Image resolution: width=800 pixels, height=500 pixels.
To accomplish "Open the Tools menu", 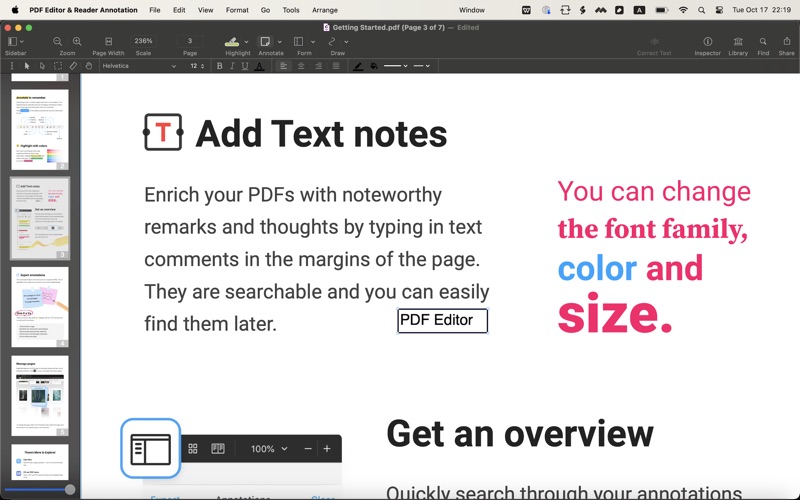I will (291, 10).
